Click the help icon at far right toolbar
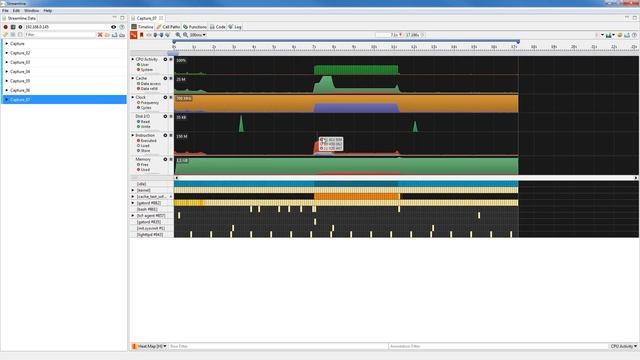This screenshot has width=640, height=360. (634, 35)
